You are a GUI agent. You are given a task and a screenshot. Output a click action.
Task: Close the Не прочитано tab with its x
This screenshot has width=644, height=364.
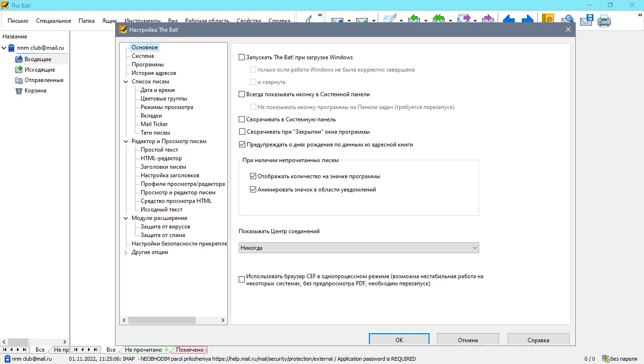[166, 350]
